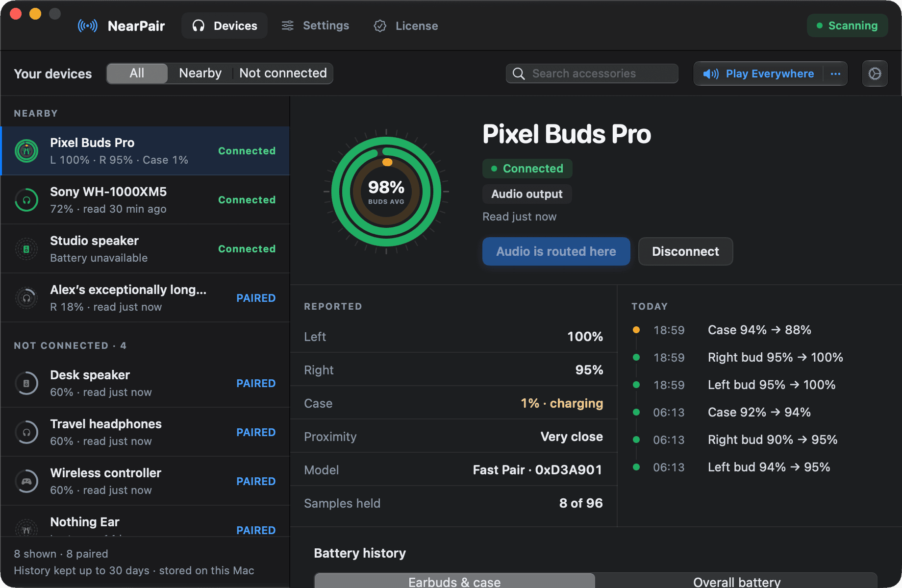Click Audio is routed here button

(556, 251)
